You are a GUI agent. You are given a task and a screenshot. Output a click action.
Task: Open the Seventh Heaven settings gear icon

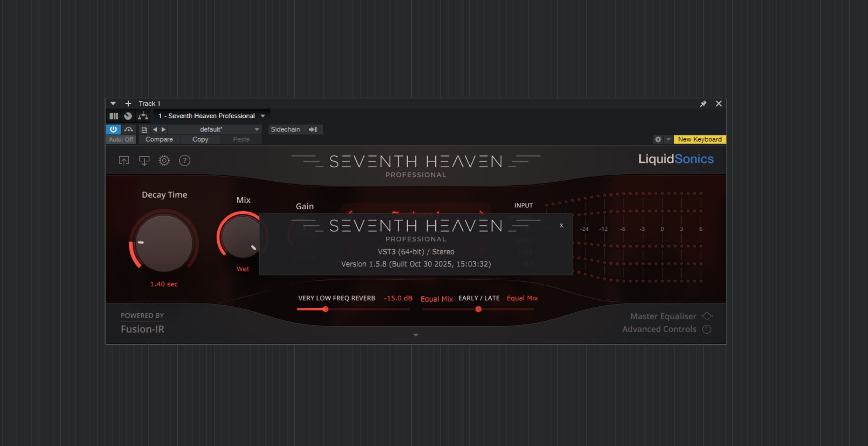coord(164,161)
